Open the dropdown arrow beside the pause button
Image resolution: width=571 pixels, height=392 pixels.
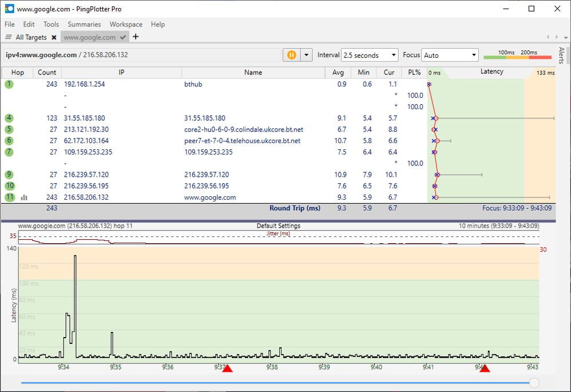307,55
